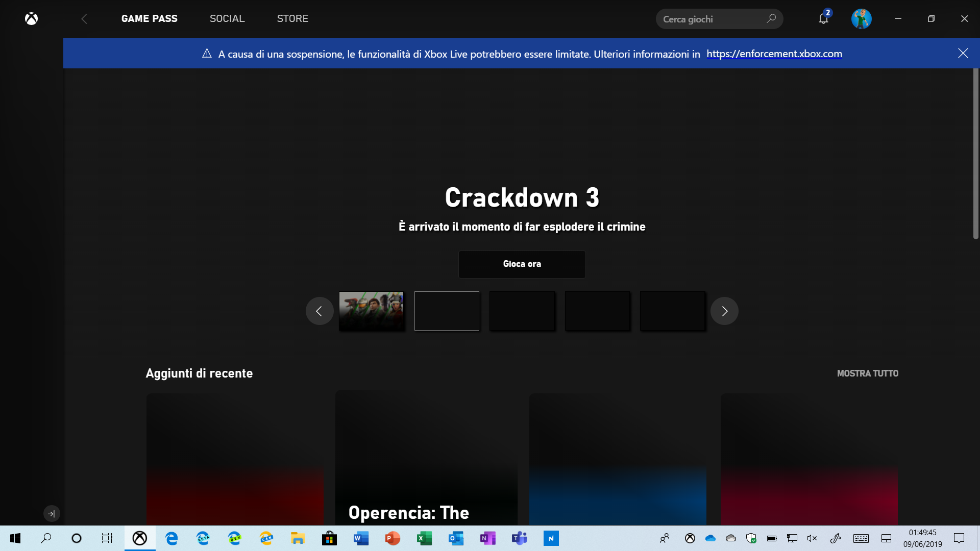Open Excel from the taskbar
This screenshot has height=551, width=980.
click(x=425, y=538)
